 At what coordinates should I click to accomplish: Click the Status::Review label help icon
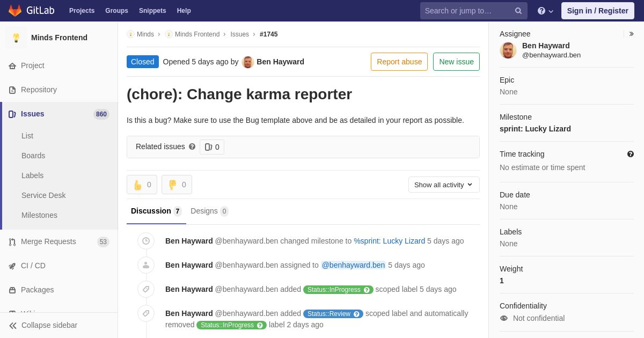[356, 314]
